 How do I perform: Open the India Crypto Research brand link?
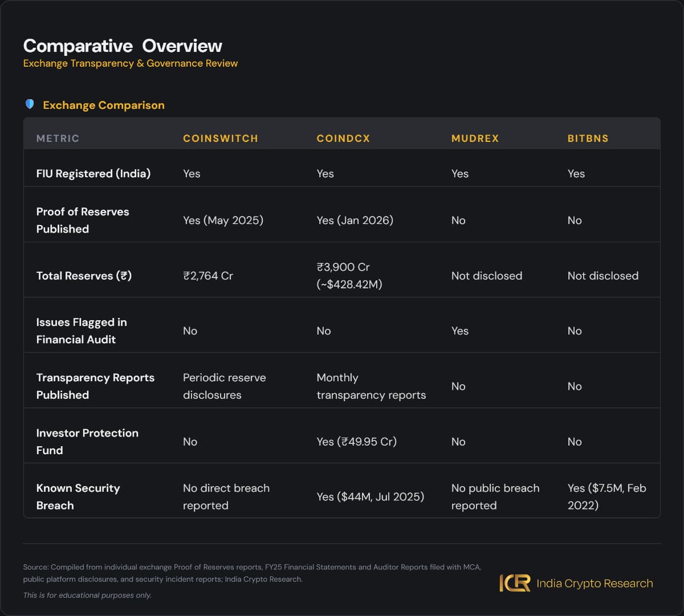(x=595, y=584)
